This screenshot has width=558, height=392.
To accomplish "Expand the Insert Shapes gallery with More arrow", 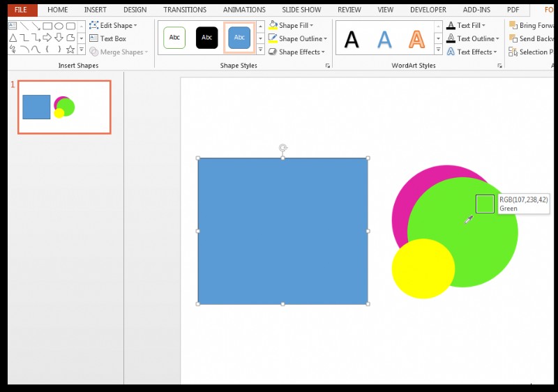I will pyautogui.click(x=82, y=50).
